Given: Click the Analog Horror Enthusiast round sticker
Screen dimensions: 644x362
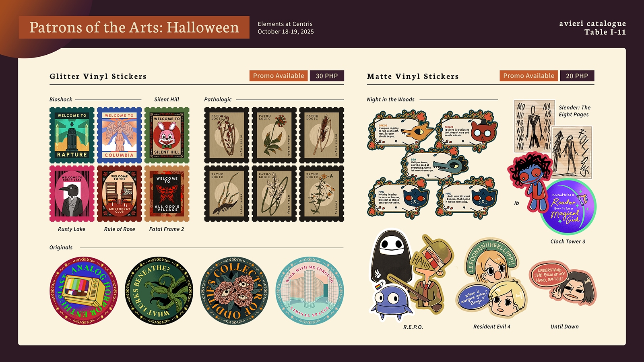Looking at the screenshot, I should click(x=84, y=291).
